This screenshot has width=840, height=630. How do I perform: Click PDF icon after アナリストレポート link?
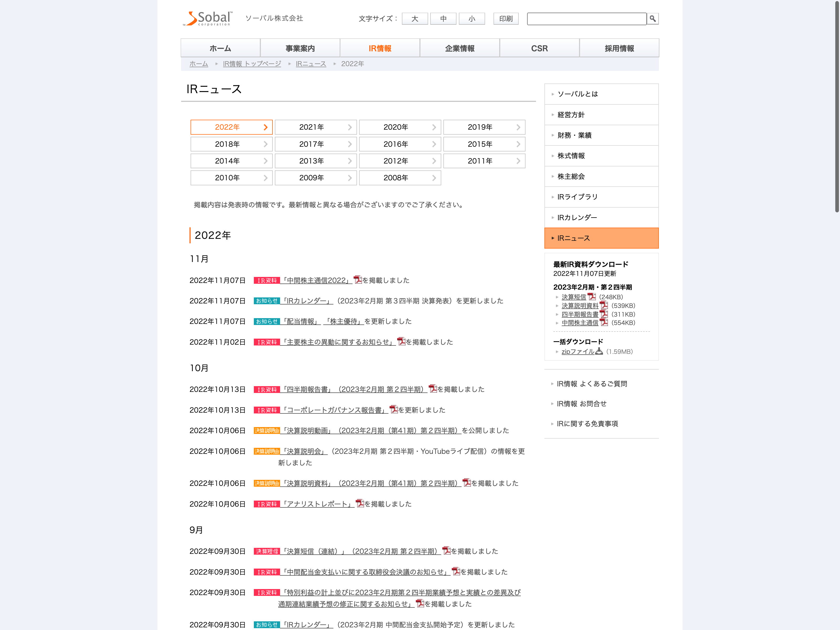point(360,503)
